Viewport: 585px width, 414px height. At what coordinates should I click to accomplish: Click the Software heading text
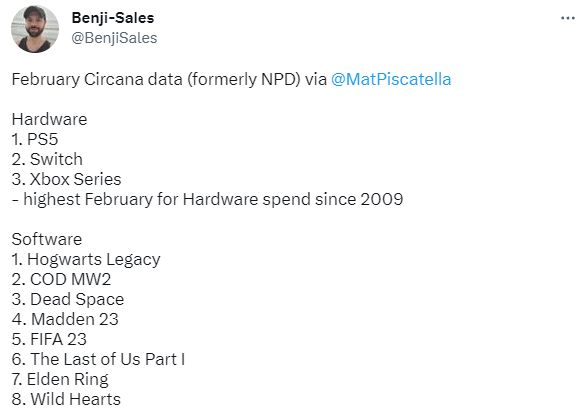coord(47,239)
